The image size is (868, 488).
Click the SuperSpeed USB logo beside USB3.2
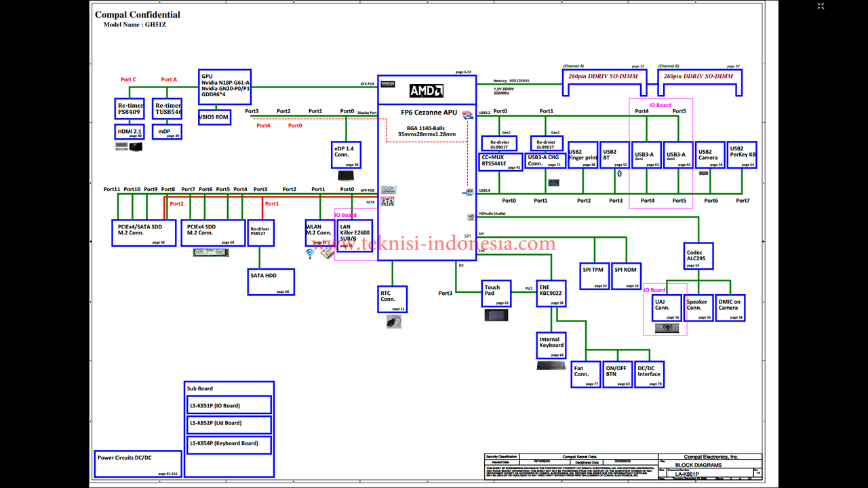(469, 116)
